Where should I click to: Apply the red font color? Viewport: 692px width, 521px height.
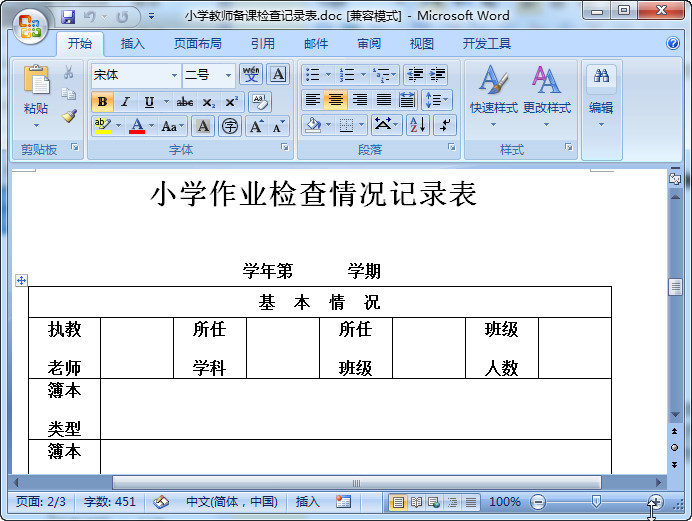coord(137,127)
